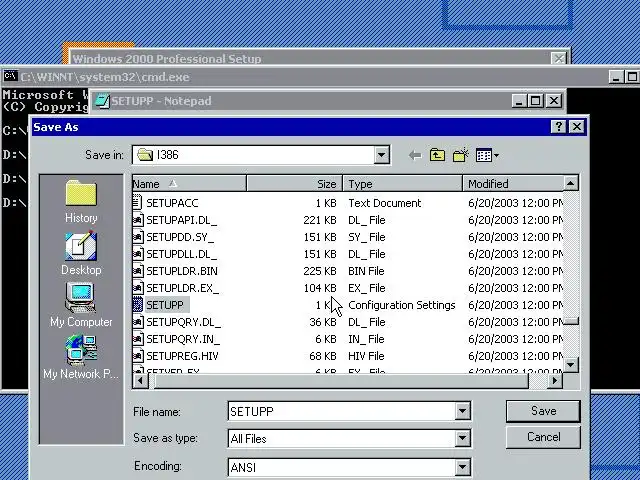Select the SETUPLDR.BIN file name
This screenshot has height=480, width=640.
coord(182,271)
